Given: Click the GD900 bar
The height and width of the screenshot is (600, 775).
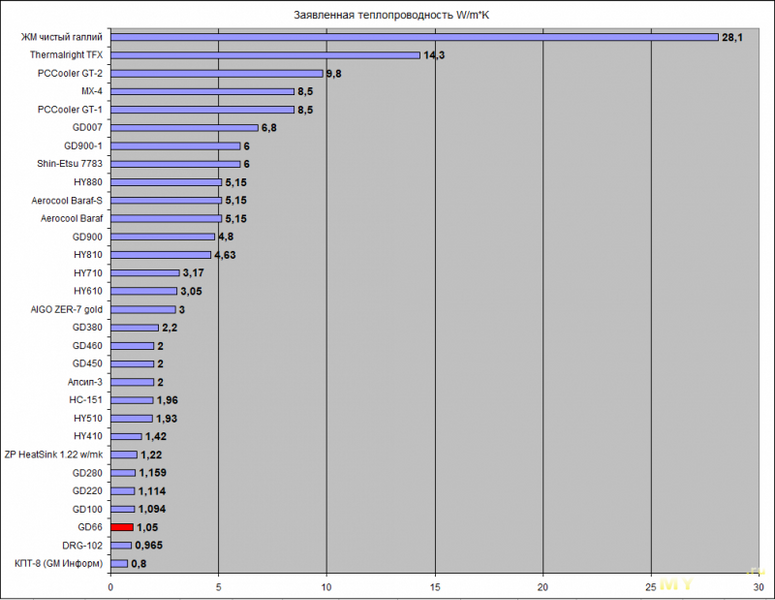Looking at the screenshot, I should pos(163,237).
